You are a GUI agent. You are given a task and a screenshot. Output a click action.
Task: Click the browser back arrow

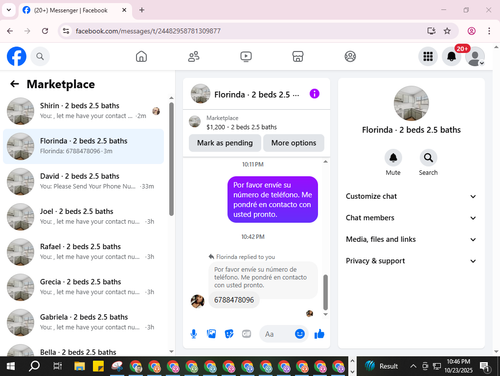pos(10,31)
